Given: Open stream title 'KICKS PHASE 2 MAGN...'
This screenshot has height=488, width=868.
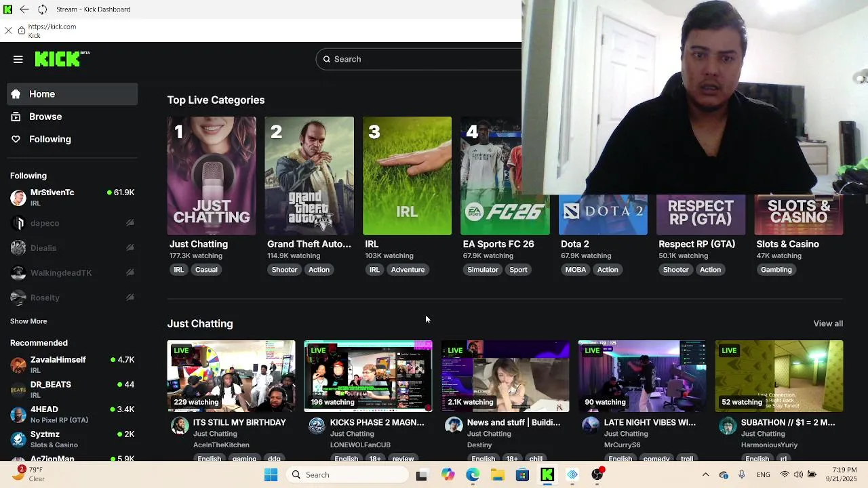Looking at the screenshot, I should pos(377,422).
